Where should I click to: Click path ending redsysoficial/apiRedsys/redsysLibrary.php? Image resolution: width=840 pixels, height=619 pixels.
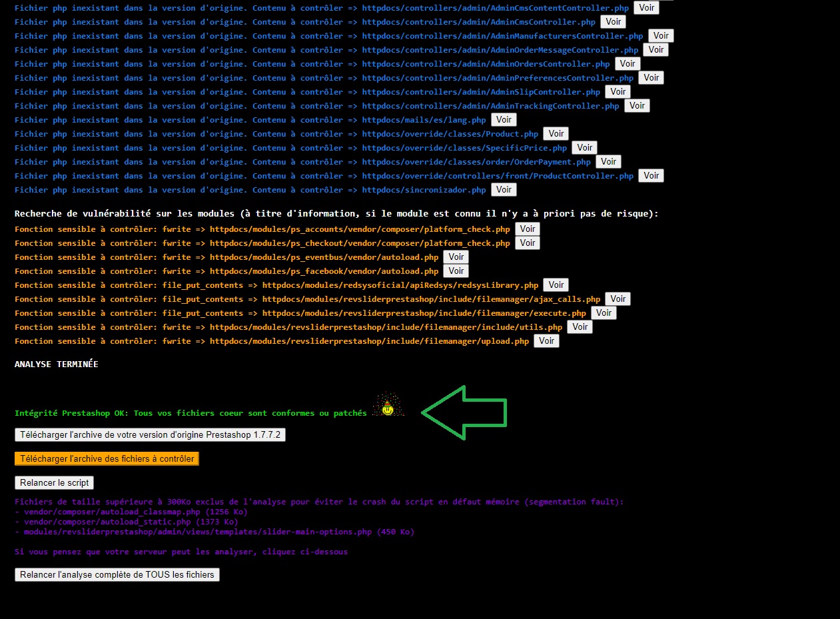tap(400, 285)
